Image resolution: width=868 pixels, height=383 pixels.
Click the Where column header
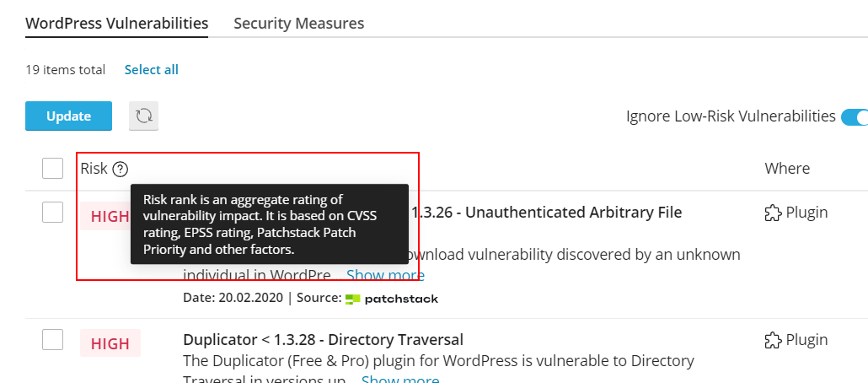787,169
